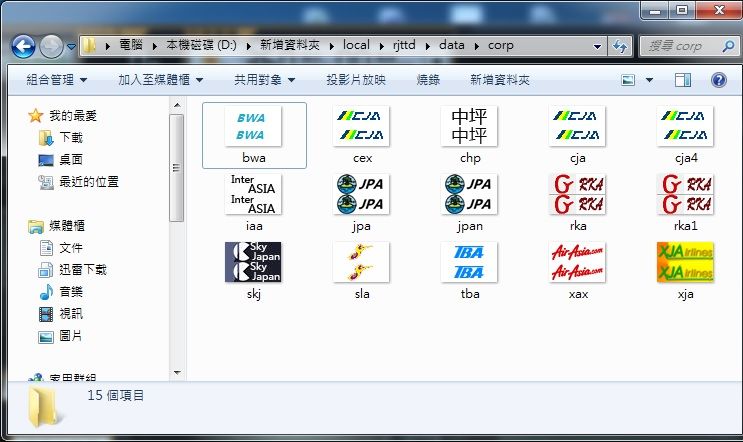Select the rka1 folder thumbnail
This screenshot has width=743, height=442.
pyautogui.click(x=686, y=194)
